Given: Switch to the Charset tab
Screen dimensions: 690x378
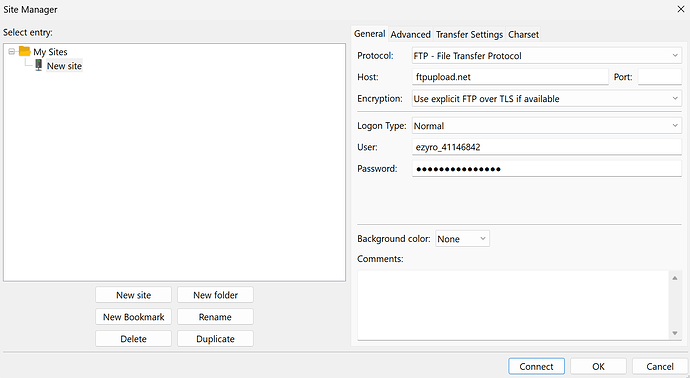Looking at the screenshot, I should pos(523,34).
